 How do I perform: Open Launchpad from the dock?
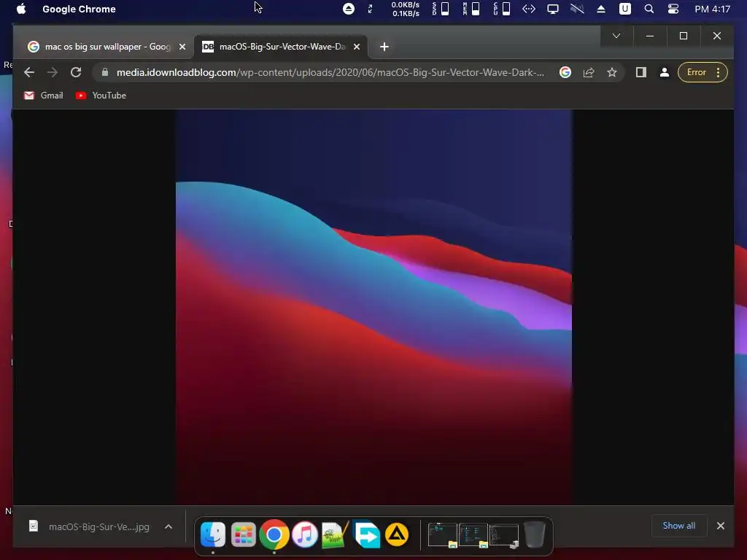(244, 534)
